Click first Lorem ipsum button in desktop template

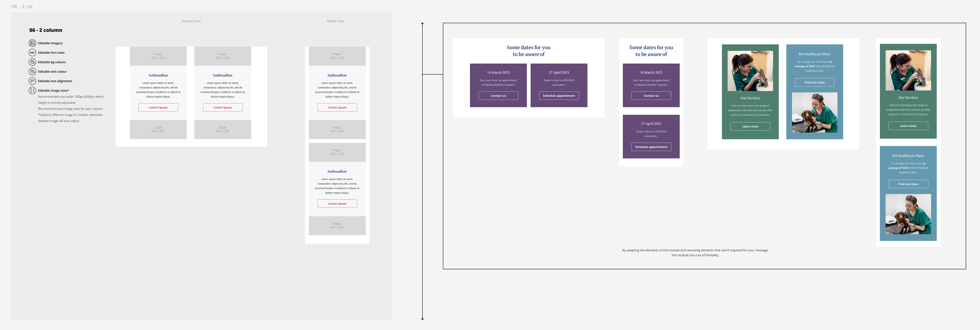pos(158,107)
